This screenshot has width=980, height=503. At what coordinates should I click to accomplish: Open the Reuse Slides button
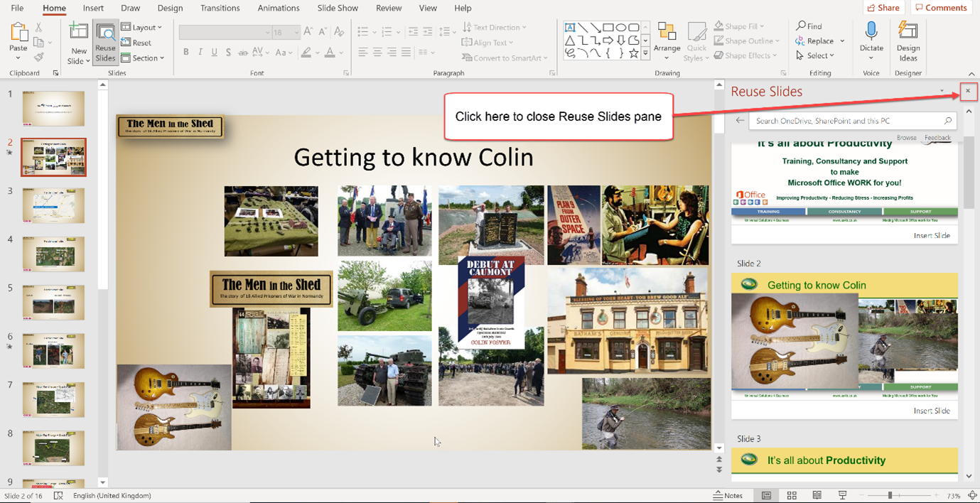[105, 43]
